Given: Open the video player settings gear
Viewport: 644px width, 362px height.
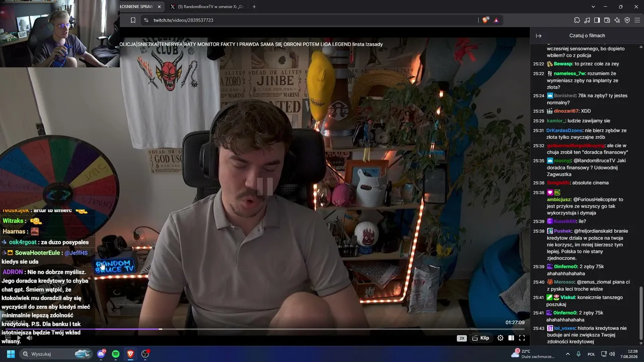Looking at the screenshot, I should click(500, 338).
